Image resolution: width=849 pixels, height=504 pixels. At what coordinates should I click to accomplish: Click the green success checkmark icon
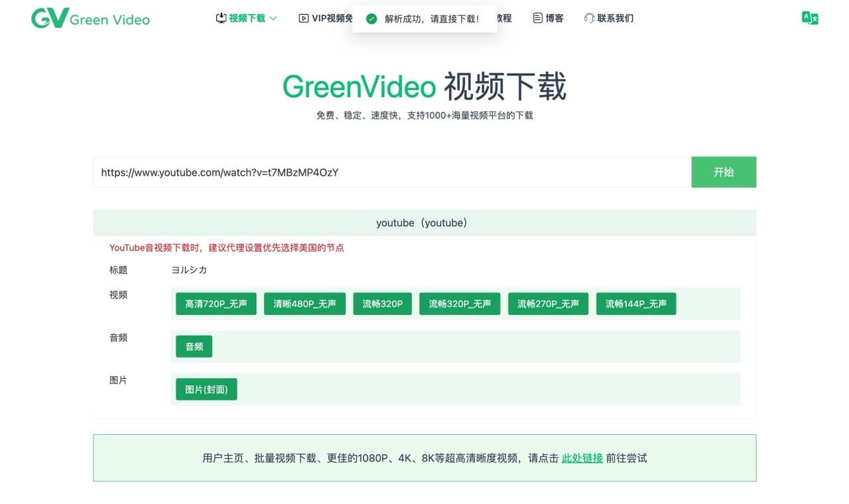point(372,19)
